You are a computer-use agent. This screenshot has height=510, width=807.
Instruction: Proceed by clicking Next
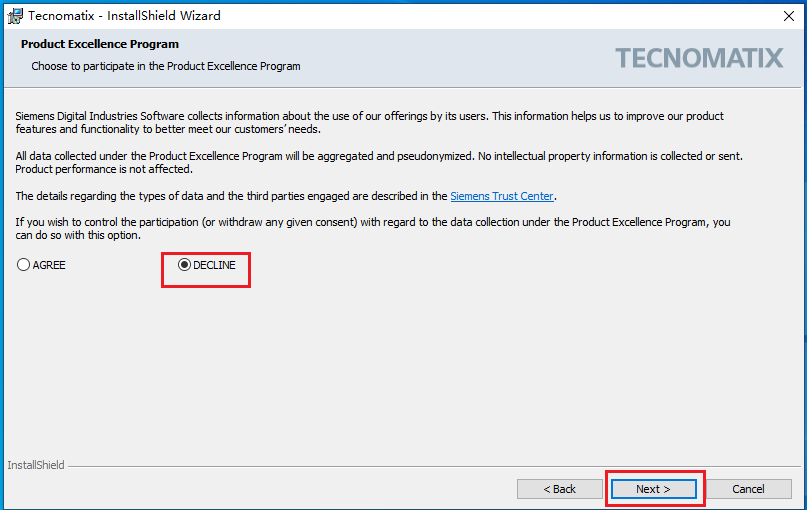(653, 489)
